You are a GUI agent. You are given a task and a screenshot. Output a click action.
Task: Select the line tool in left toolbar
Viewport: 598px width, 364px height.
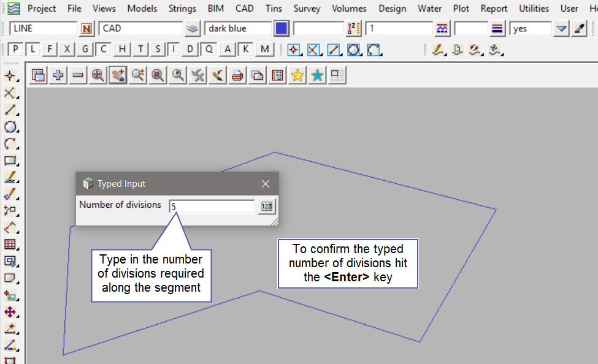(10, 110)
